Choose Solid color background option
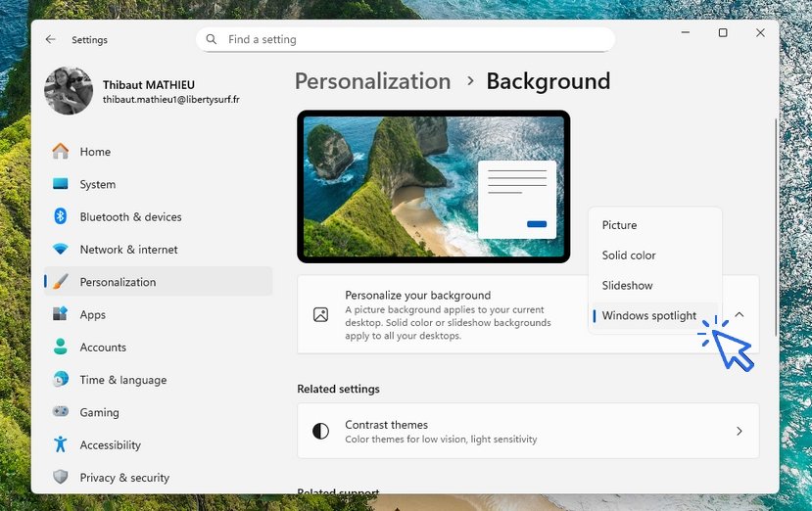The width and height of the screenshot is (812, 511). coord(629,255)
